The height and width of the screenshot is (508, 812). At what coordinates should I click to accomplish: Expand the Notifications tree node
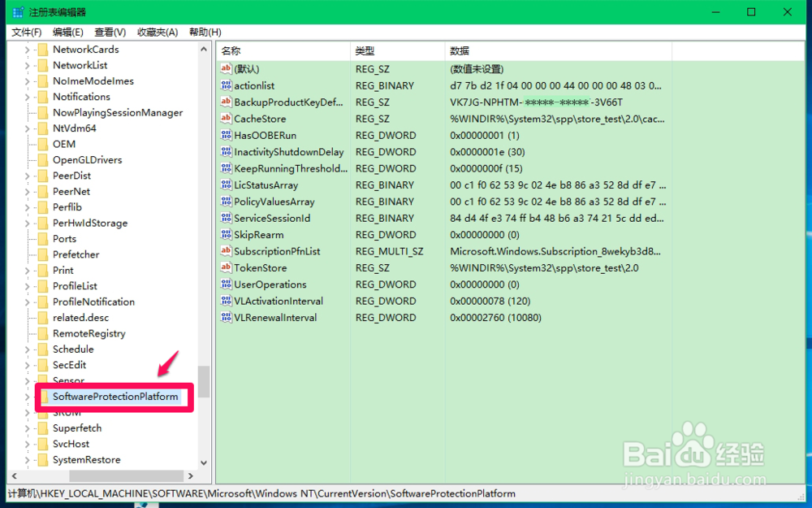point(27,97)
